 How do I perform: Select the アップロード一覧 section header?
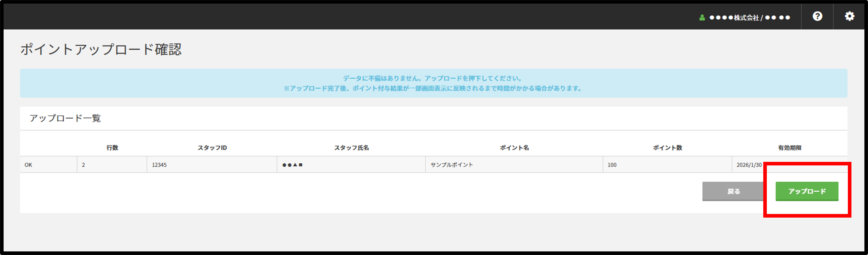pos(66,118)
